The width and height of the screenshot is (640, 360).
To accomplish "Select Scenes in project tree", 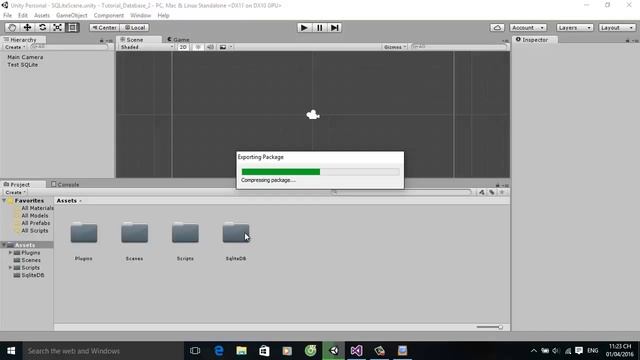I will pos(31,260).
